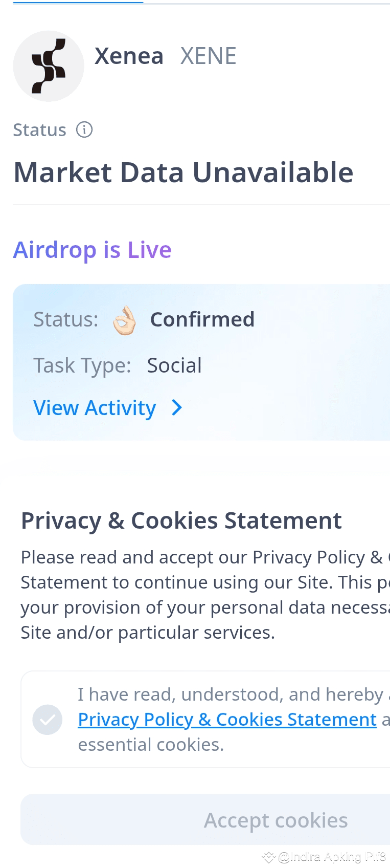
Task: Open the Privacy Policy & Cookies Statement link
Action: [226, 719]
